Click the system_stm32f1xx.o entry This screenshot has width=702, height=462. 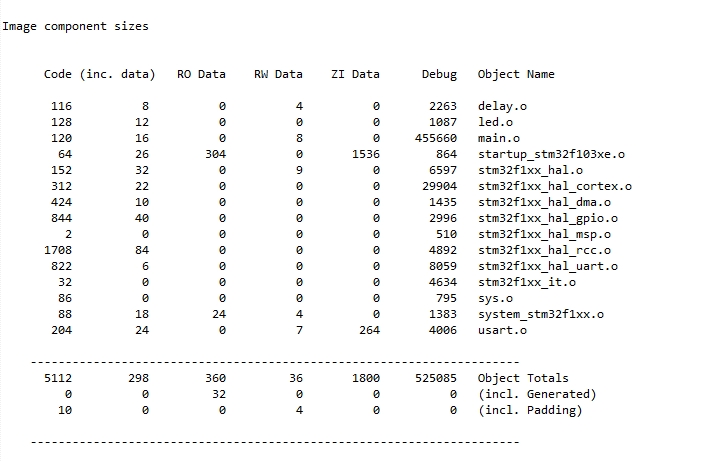[541, 314]
